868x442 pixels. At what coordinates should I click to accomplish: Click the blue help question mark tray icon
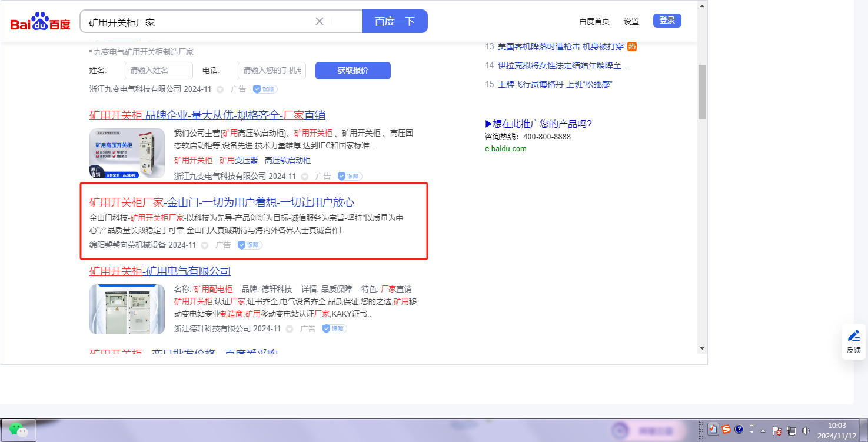click(x=739, y=429)
